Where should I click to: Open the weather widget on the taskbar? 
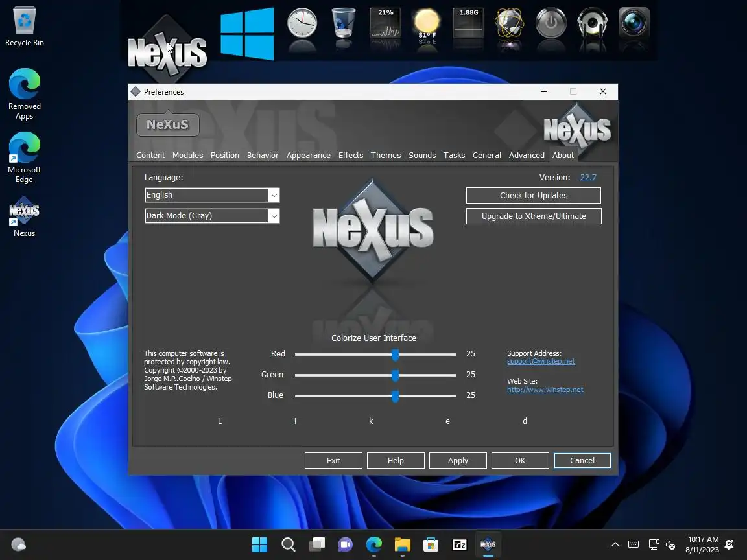point(19,544)
